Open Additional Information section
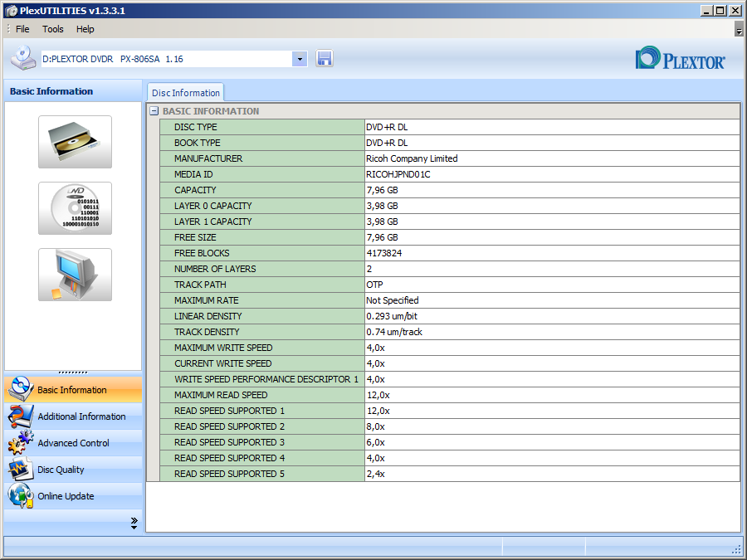The image size is (747, 560). [73, 416]
